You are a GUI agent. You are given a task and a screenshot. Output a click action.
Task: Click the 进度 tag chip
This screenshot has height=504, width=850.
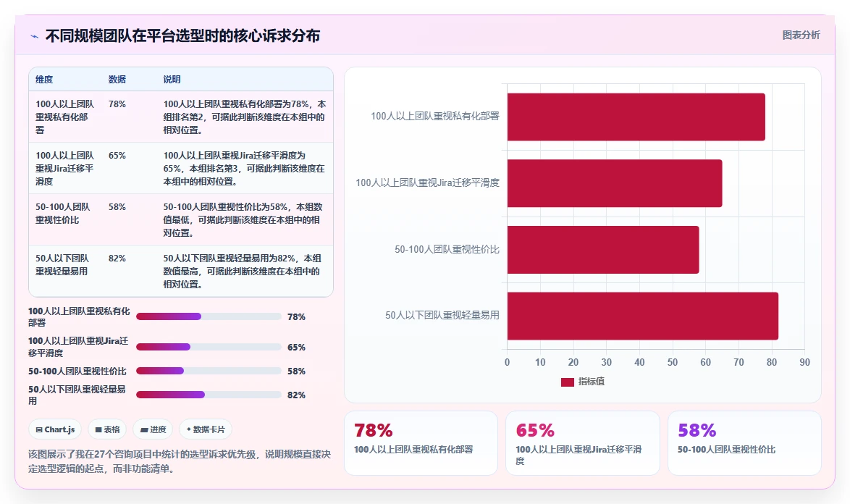pyautogui.click(x=153, y=429)
